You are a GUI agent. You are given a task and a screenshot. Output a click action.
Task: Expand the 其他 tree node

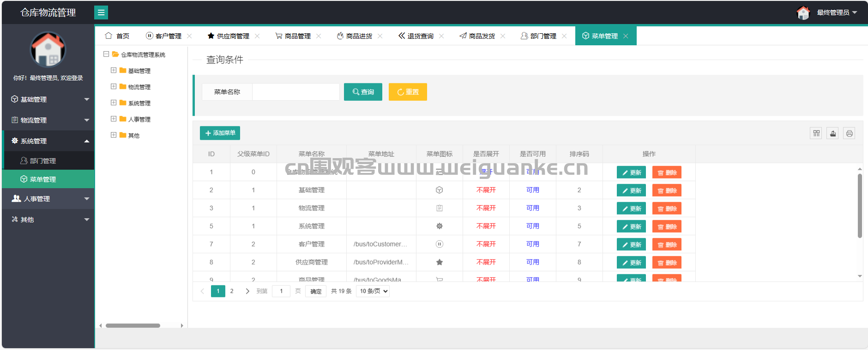114,135
